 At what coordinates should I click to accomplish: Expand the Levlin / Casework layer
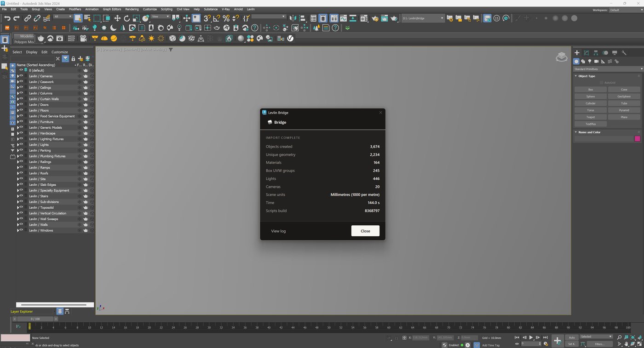click(18, 82)
